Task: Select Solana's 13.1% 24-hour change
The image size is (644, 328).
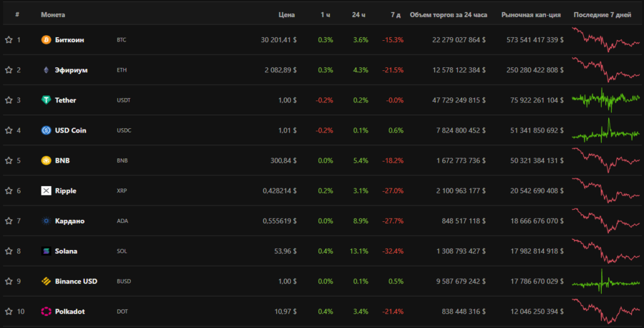Action: pyautogui.click(x=359, y=251)
